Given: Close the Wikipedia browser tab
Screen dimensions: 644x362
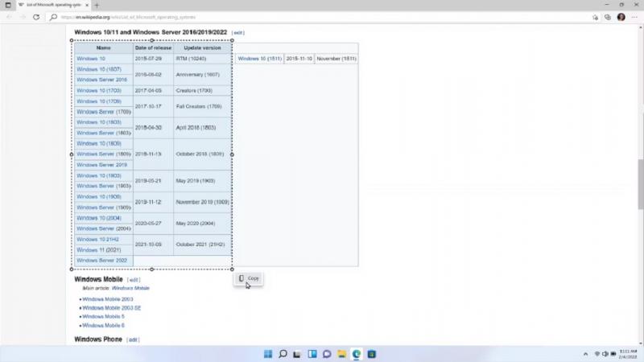Looking at the screenshot, I should pos(87,6).
